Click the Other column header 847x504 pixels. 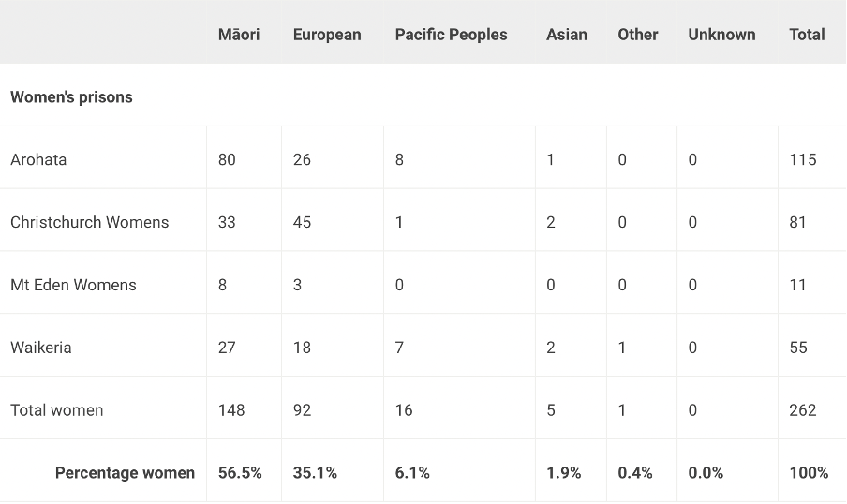point(638,35)
